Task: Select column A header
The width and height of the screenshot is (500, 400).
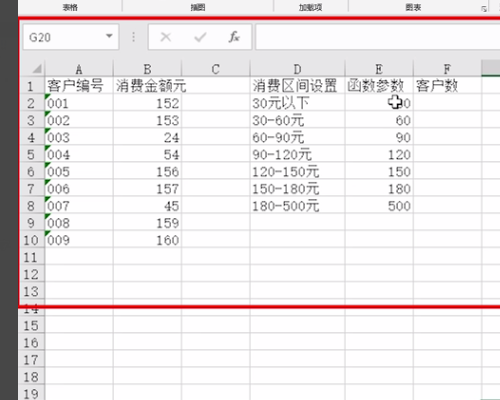Action: point(79,69)
